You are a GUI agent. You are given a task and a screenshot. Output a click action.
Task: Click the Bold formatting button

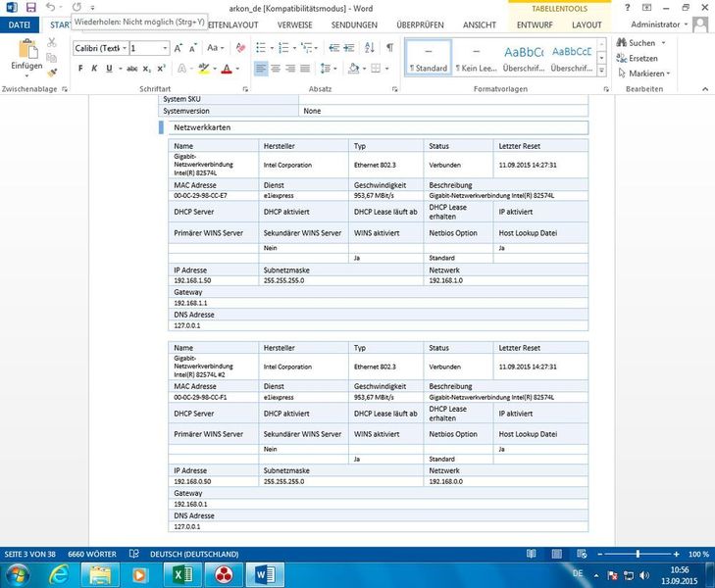(x=80, y=69)
